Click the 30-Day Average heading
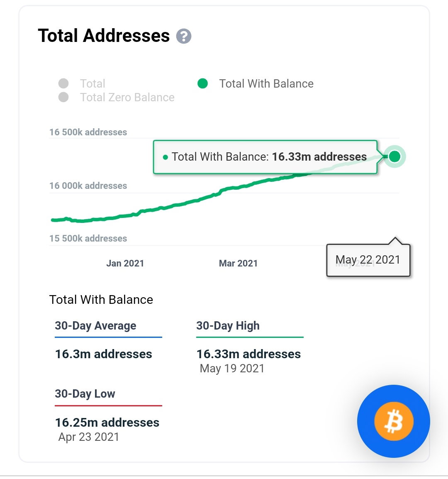The width and height of the screenshot is (448, 479). click(95, 326)
